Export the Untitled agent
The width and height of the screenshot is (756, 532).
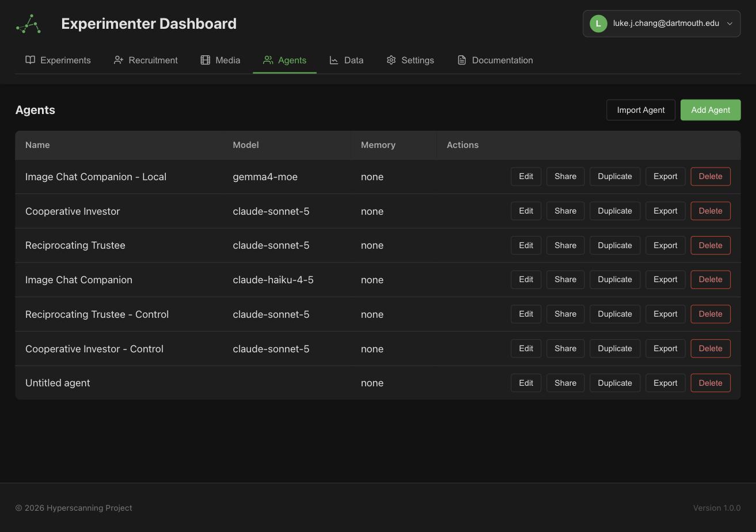(x=665, y=383)
